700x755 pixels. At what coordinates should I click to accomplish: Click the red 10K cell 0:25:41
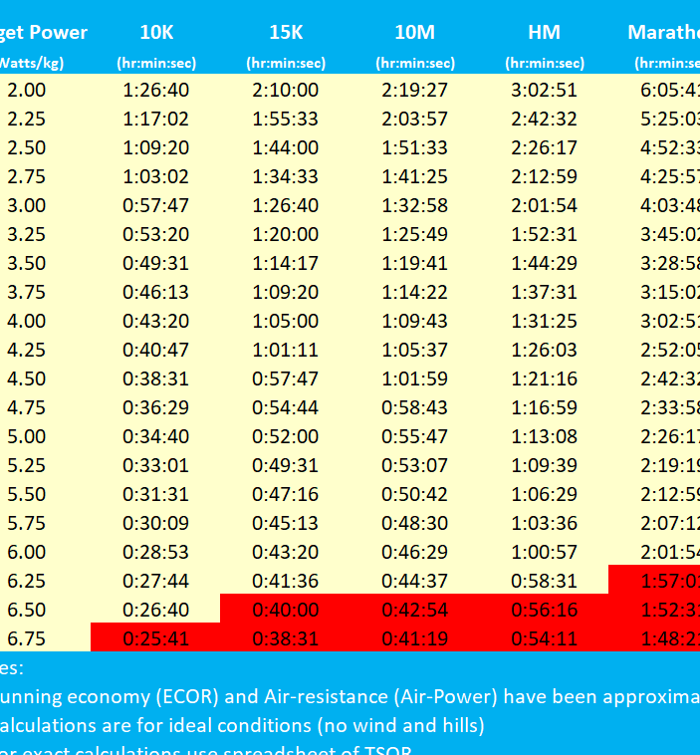(x=156, y=638)
